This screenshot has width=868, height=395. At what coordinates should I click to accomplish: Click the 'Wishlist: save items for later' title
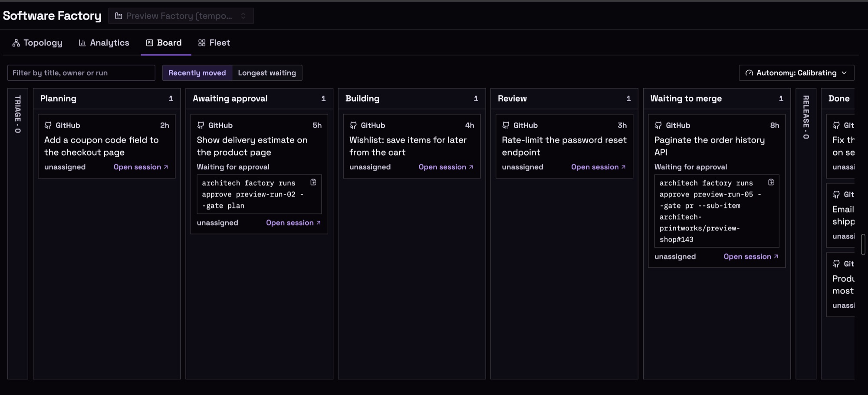(x=408, y=146)
